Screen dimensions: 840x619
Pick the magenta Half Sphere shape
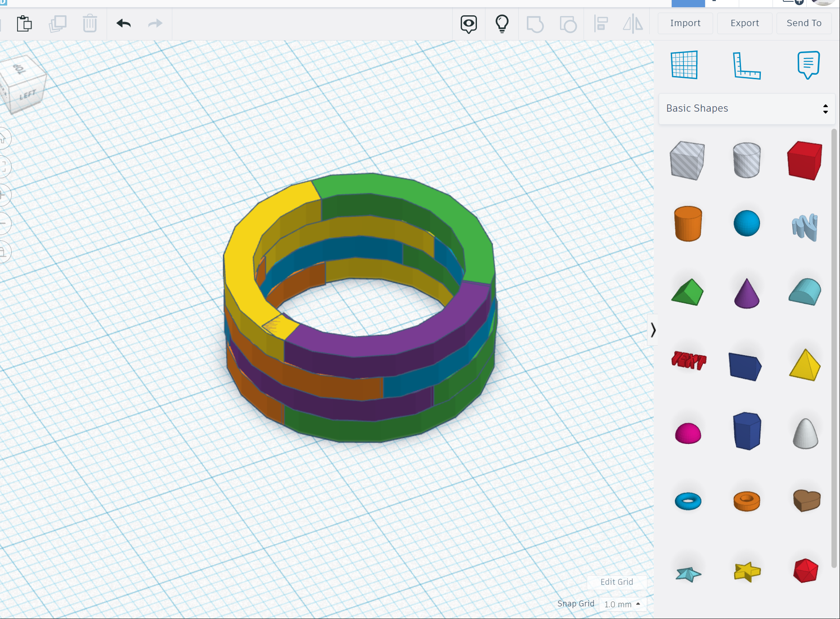pyautogui.click(x=688, y=434)
